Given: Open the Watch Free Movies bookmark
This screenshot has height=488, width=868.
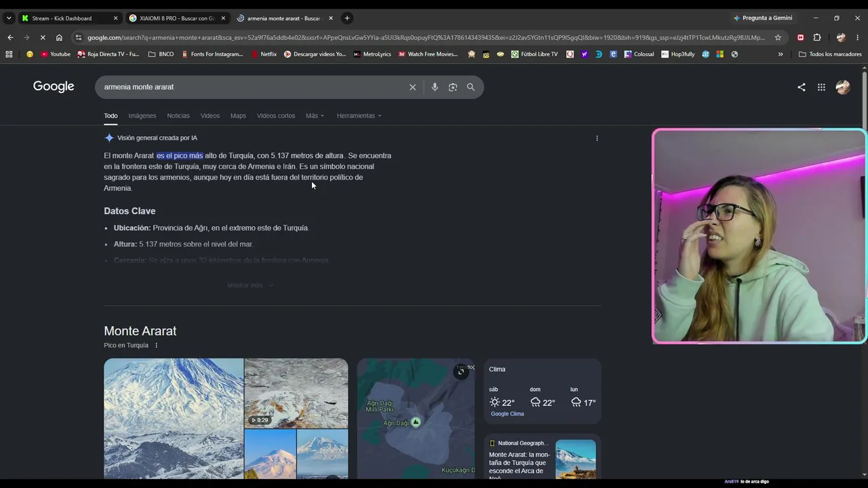Looking at the screenshot, I should click(428, 54).
